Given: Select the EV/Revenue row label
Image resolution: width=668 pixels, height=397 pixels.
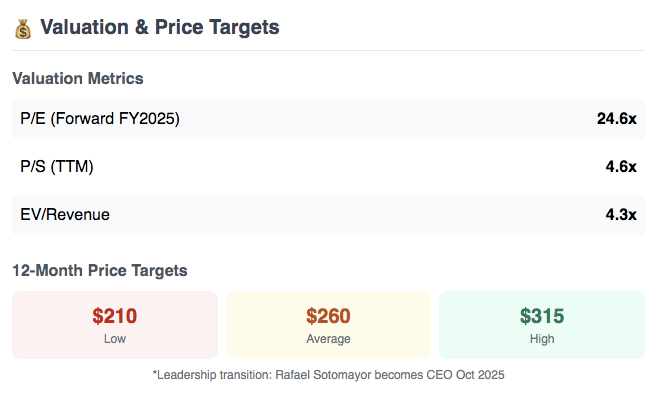Looking at the screenshot, I should 65,214.
